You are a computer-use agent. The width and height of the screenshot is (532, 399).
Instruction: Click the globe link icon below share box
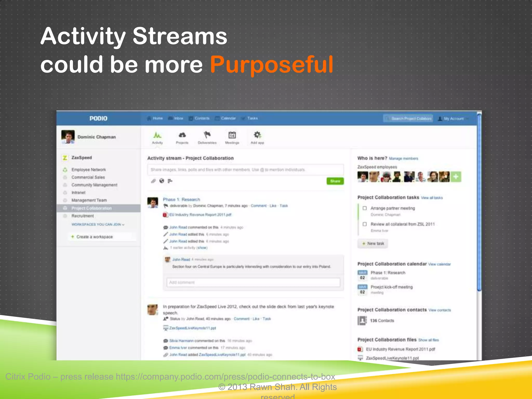click(x=162, y=181)
